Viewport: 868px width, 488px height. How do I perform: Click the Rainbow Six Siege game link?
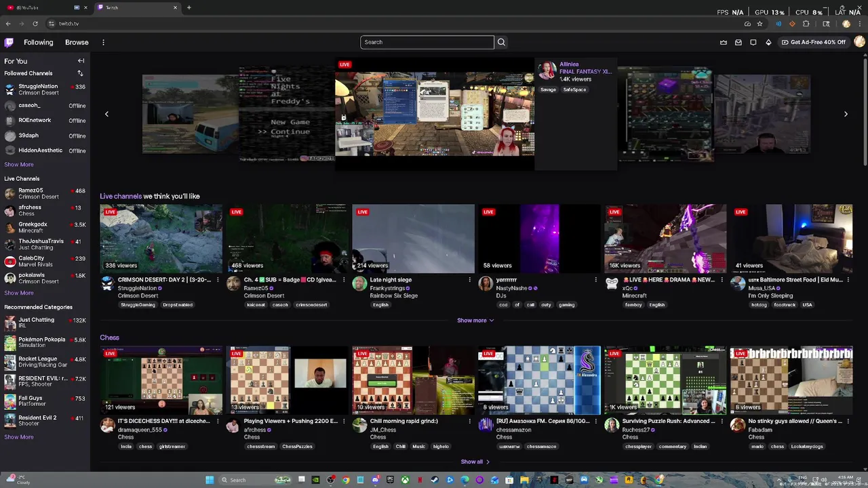(x=394, y=296)
